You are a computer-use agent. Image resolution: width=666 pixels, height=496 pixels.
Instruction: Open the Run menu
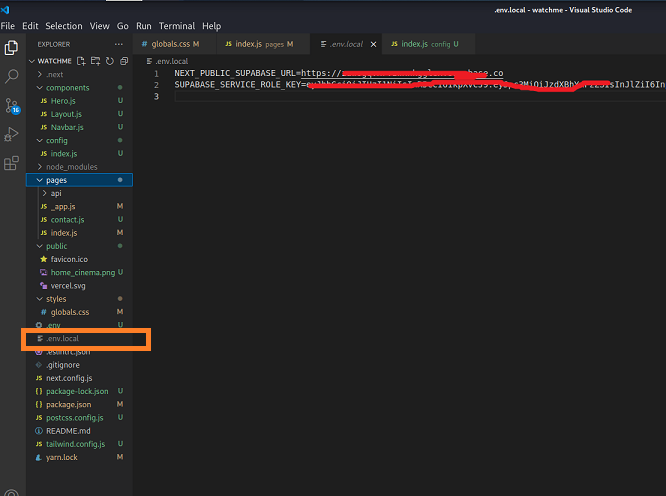[x=144, y=26]
